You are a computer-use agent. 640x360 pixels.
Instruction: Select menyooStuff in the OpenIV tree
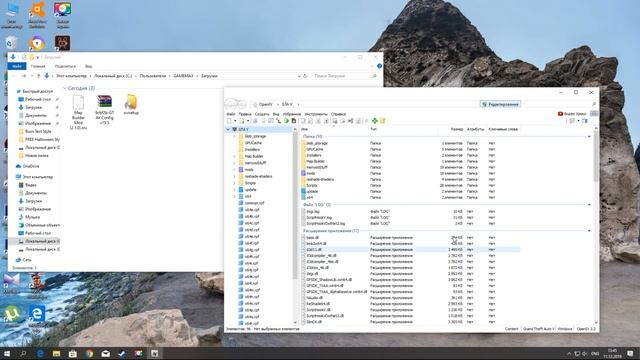(x=255, y=163)
